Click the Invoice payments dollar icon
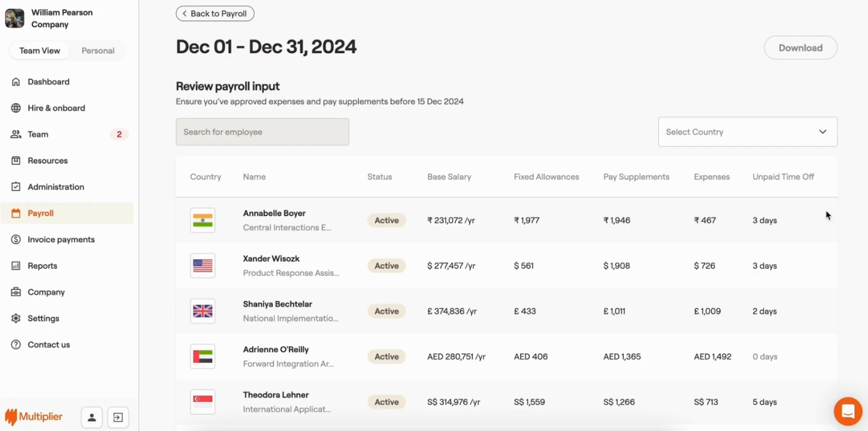Image resolution: width=868 pixels, height=431 pixels. coord(16,239)
